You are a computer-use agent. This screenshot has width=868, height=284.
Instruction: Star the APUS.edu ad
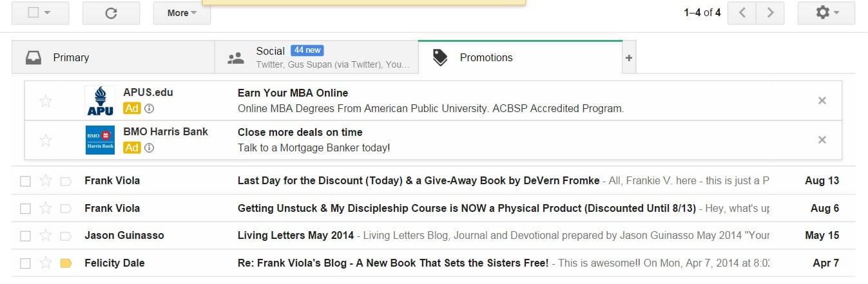46,101
